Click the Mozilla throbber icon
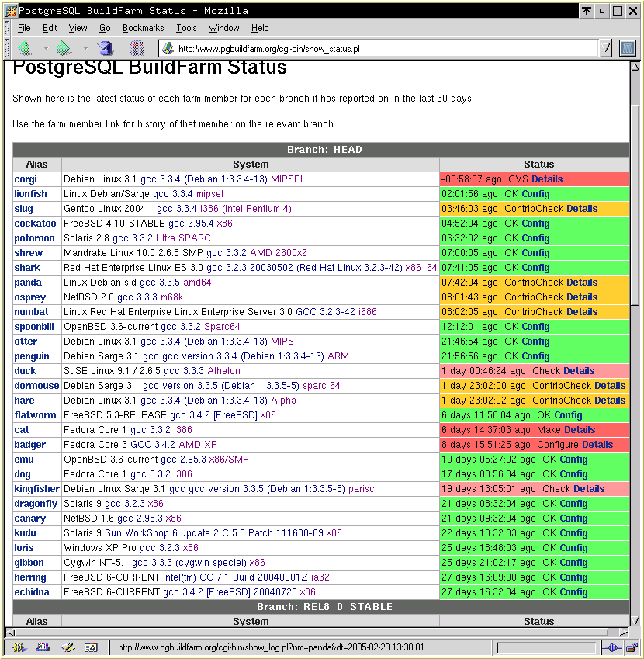The height and width of the screenshot is (659, 644). coord(628,48)
